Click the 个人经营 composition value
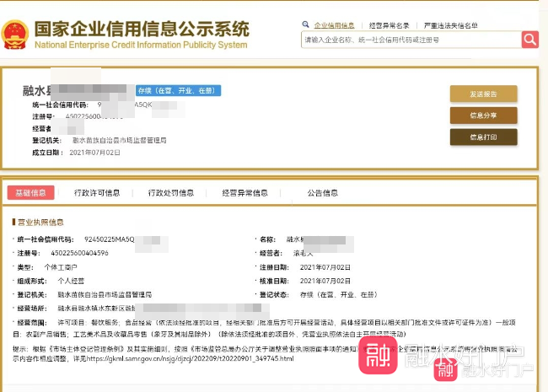This screenshot has height=392, width=548. (71, 281)
